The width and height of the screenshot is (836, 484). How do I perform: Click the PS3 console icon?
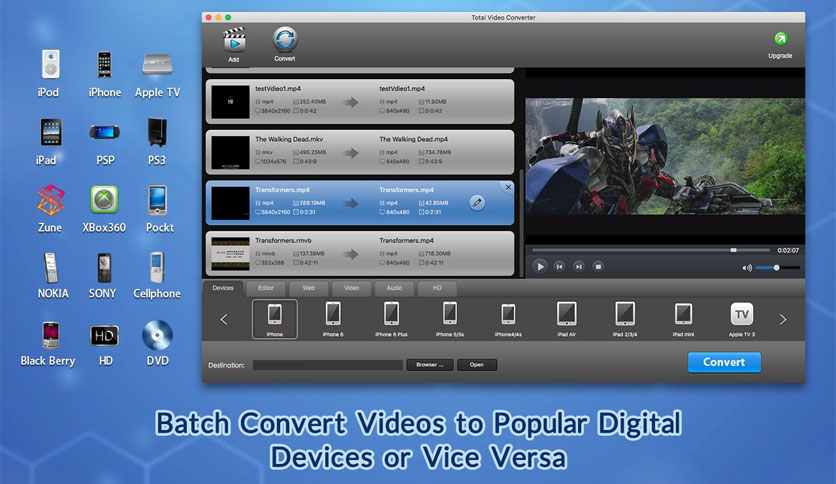[x=157, y=132]
